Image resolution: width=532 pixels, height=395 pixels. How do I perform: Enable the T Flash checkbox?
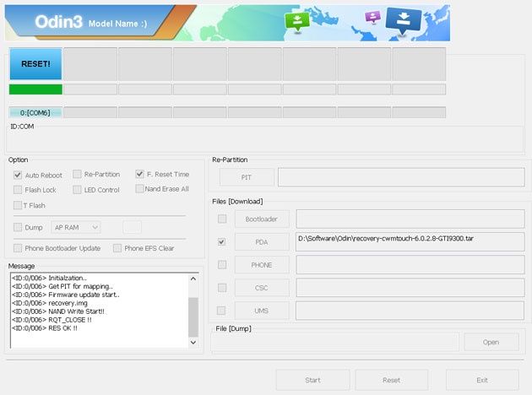(x=18, y=205)
